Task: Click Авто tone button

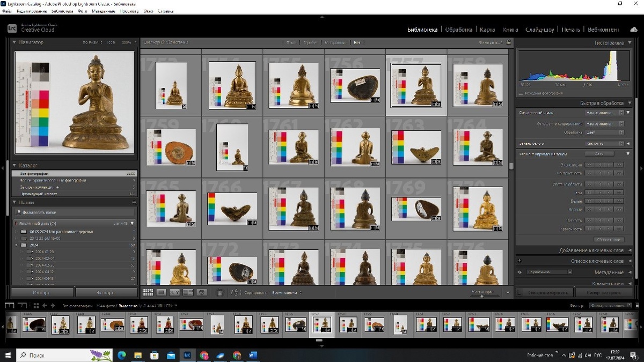Action: click(599, 154)
